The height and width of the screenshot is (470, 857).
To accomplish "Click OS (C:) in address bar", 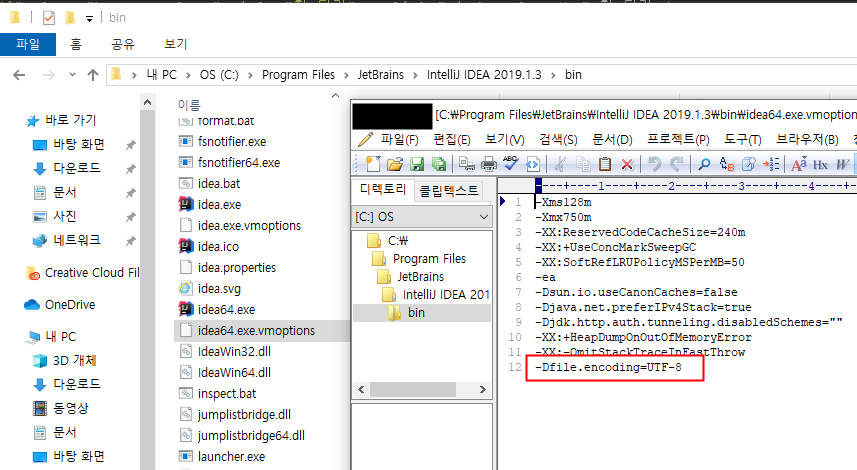I will (219, 75).
